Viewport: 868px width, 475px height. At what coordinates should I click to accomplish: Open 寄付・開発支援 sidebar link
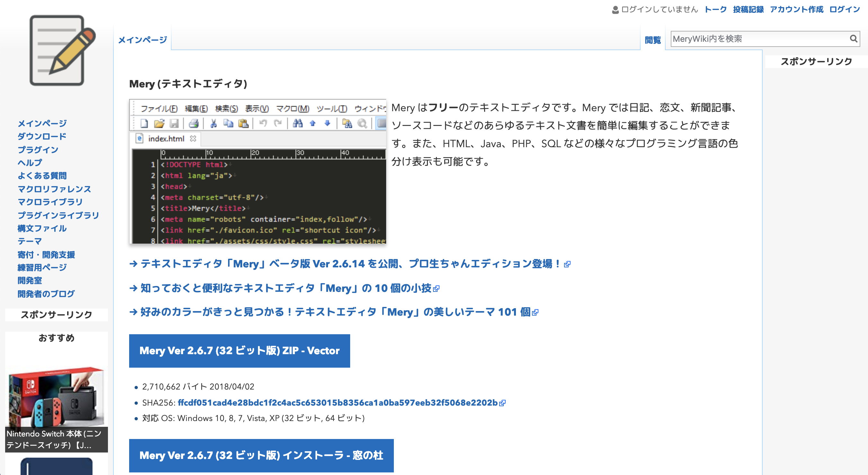click(x=46, y=255)
